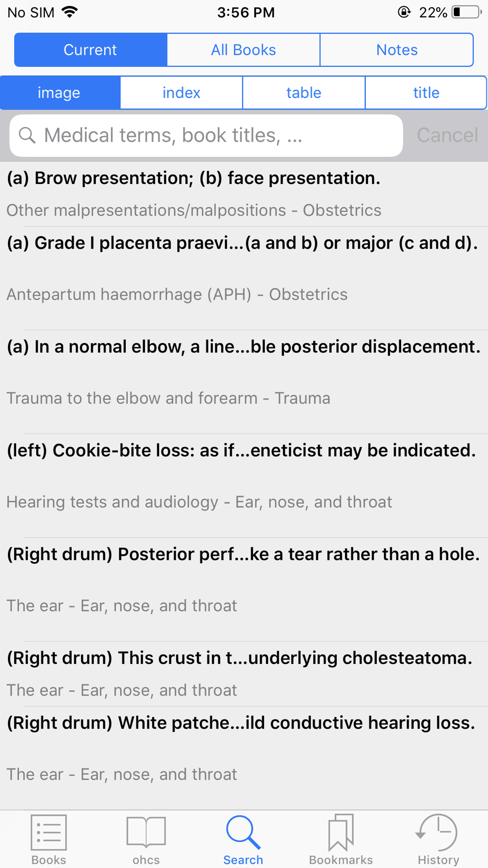488x868 pixels.
Task: Focus the Medical terms search field
Action: pos(206,136)
